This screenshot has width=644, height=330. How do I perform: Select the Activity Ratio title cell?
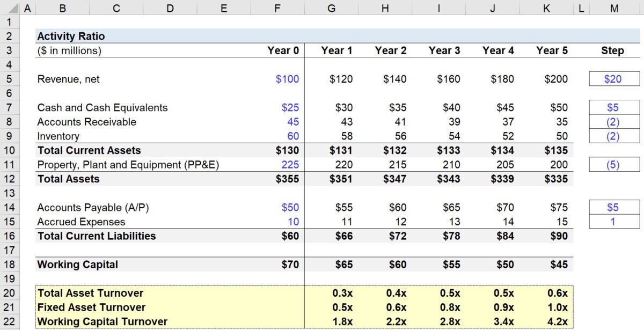coord(70,36)
